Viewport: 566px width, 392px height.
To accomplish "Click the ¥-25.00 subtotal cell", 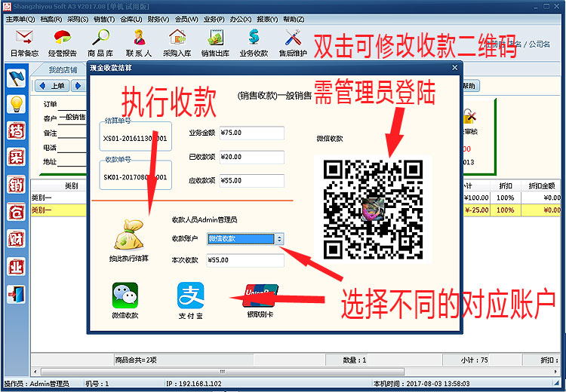I will tap(476, 210).
